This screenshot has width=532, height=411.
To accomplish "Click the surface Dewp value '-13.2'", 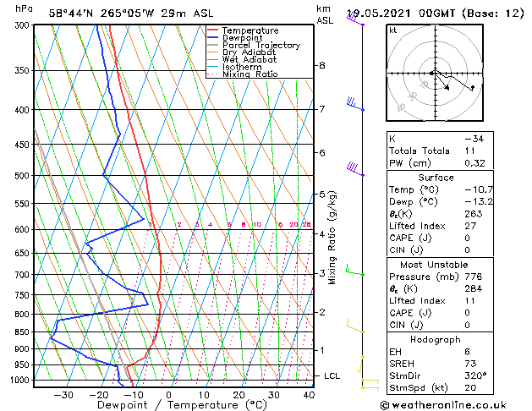I will click(x=479, y=202).
